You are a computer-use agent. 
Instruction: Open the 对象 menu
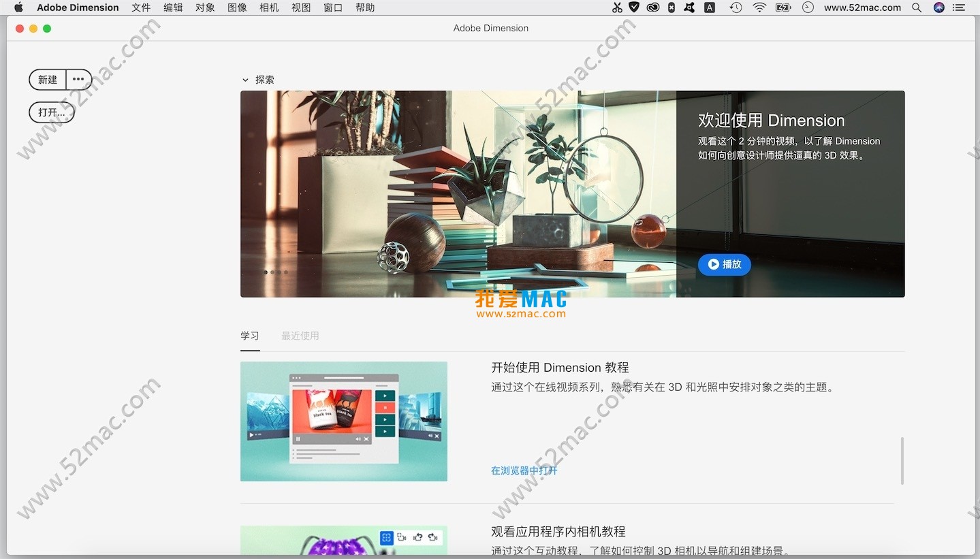click(205, 7)
